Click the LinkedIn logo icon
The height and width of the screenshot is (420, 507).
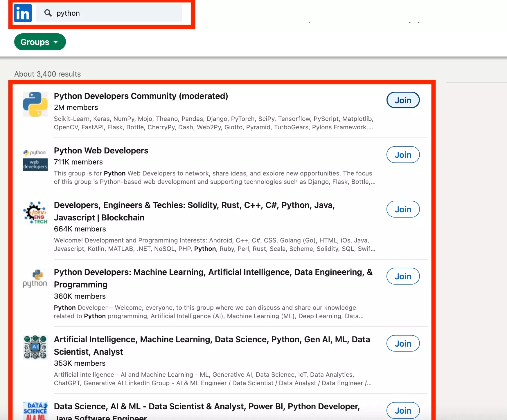23,13
